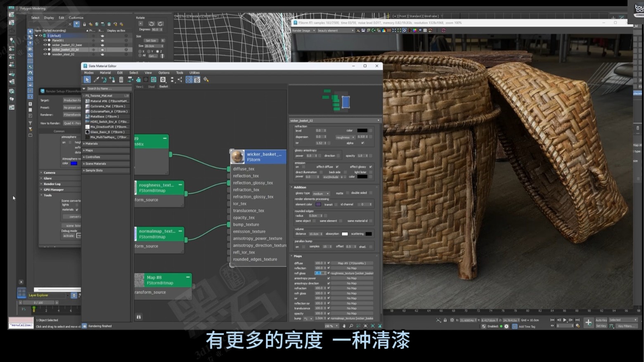
Task: Select the arrow Select tool in Slate toolbar
Action: 87,80
